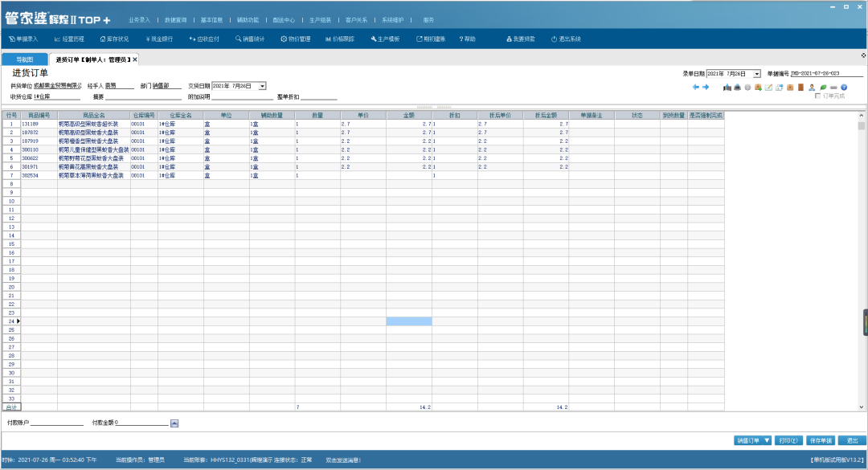Close the 进货订单 tab
Viewport: 868px width, 470px height.
(135, 59)
